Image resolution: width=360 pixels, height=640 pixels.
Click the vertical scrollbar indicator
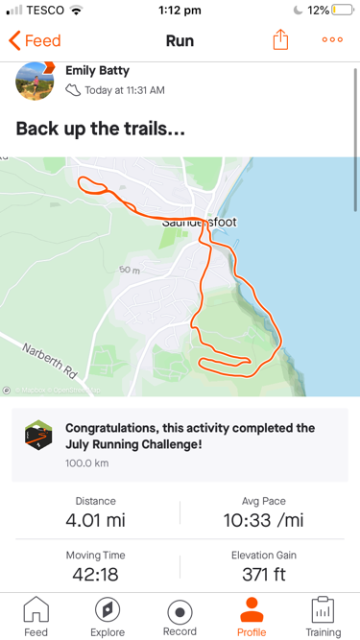(356, 140)
